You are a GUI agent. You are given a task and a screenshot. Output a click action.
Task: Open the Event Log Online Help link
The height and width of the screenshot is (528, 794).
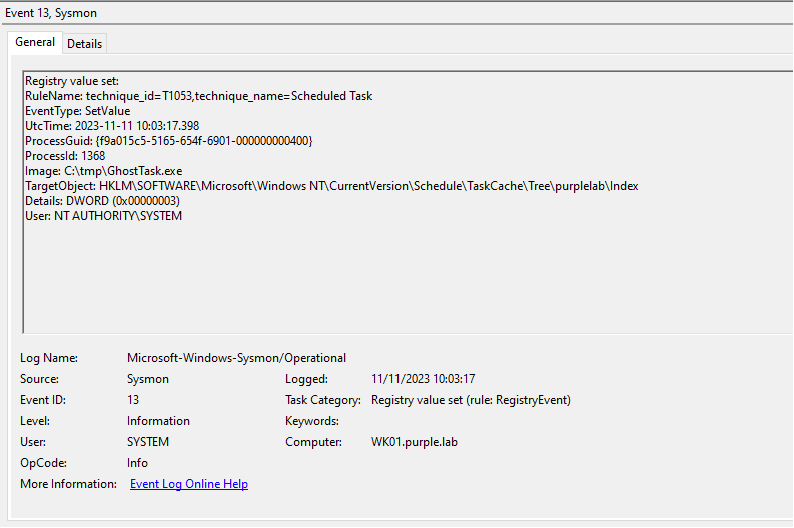coord(189,484)
